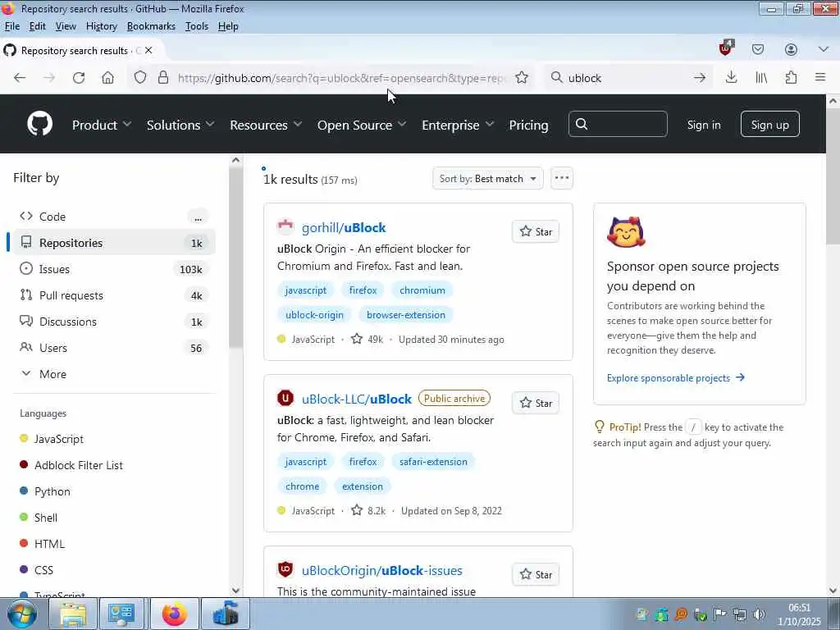Filter by JavaScript language
This screenshot has height=630, width=840.
coord(59,439)
